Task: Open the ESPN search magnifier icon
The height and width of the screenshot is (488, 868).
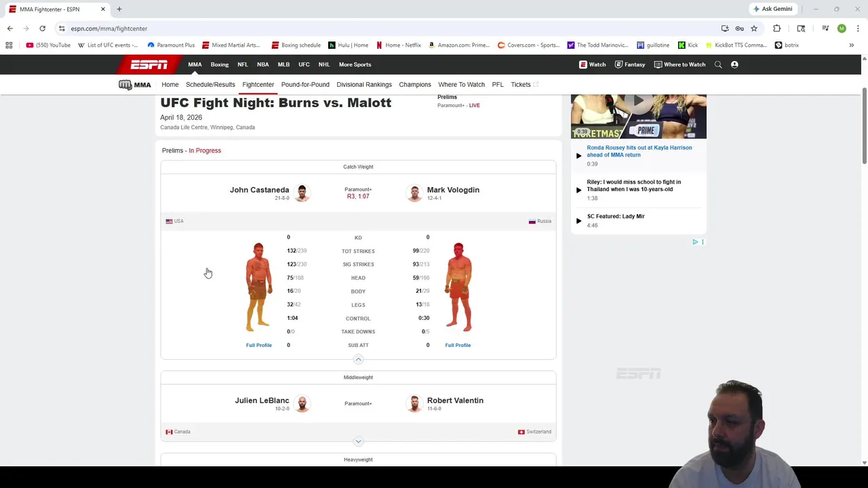Action: point(718,64)
